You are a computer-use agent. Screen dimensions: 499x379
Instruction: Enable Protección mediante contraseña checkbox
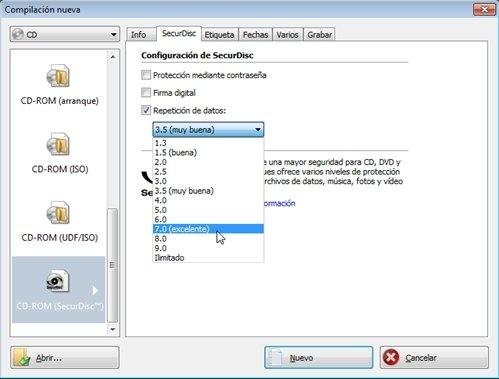pyautogui.click(x=146, y=75)
